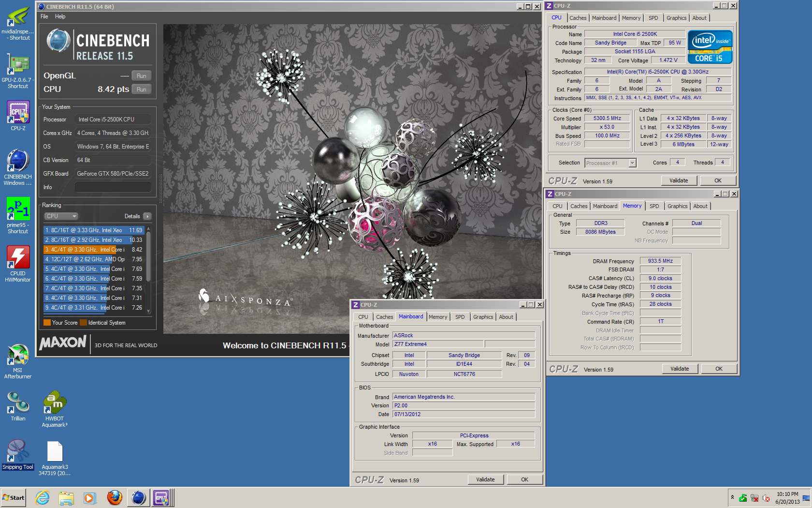Run the OpenGL benchmark
The height and width of the screenshot is (508, 812).
(x=141, y=76)
